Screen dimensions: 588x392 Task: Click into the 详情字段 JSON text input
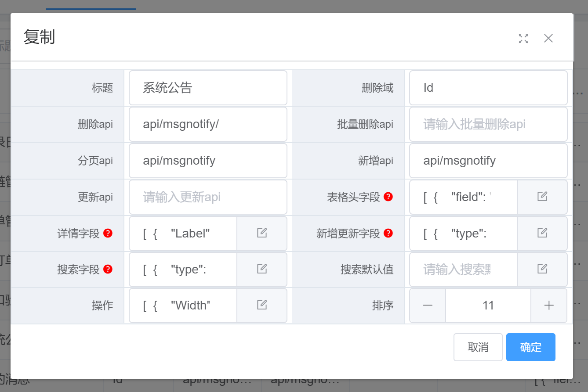[x=183, y=233]
